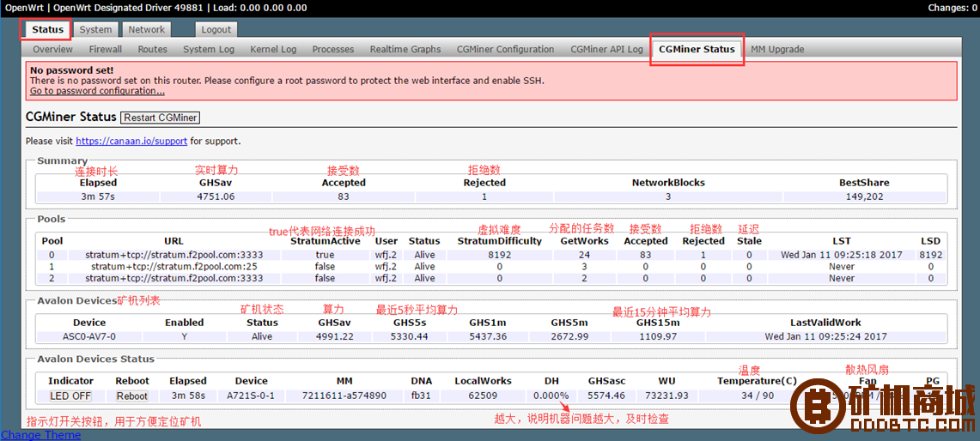The image size is (980, 441).
Task: Select the GHS5m value 2672.99
Action: 569,336
